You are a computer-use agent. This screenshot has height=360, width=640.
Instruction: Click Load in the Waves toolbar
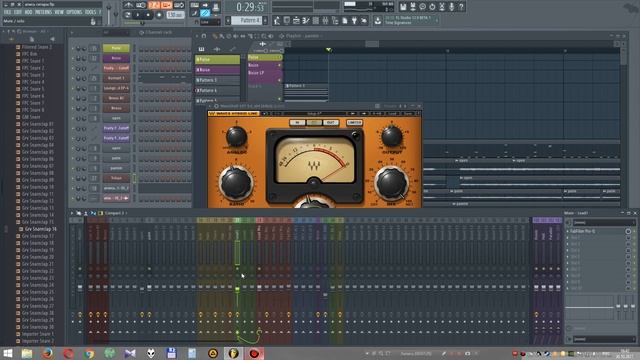click(392, 113)
